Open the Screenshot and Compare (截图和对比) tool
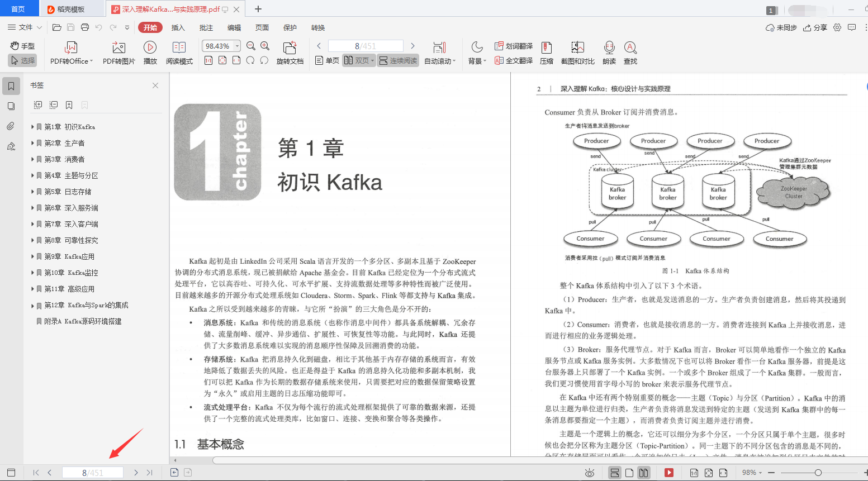The image size is (868, 481). click(577, 54)
